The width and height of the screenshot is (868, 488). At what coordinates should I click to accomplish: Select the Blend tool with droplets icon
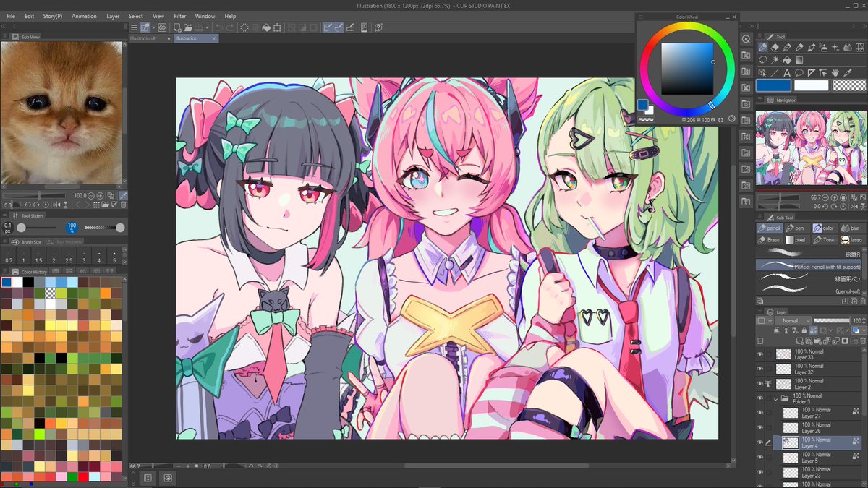pos(848,48)
